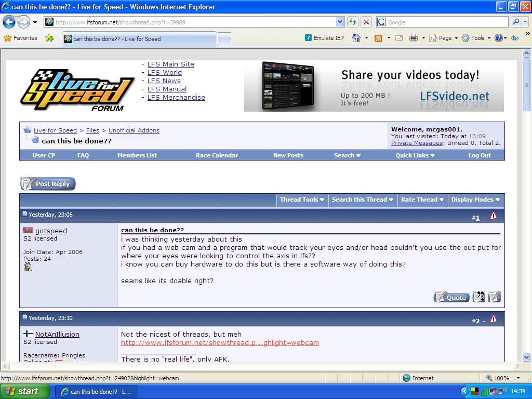Expand the address bar history dropdown
Image resolution: width=532 pixels, height=399 pixels.
[340, 22]
